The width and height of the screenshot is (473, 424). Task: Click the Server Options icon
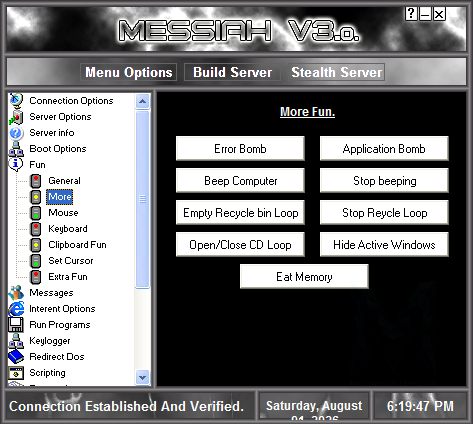point(16,117)
